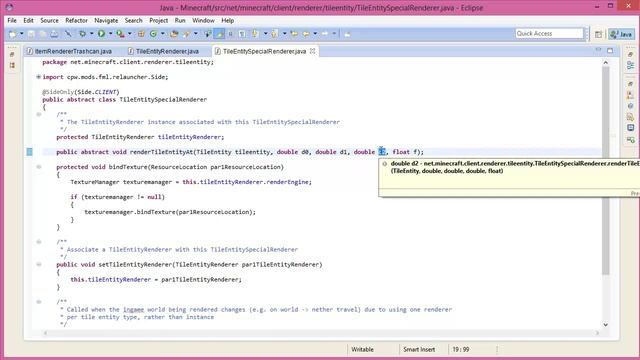Open the Navigate menu
This screenshot has height=360, width=640.
(x=106, y=20)
